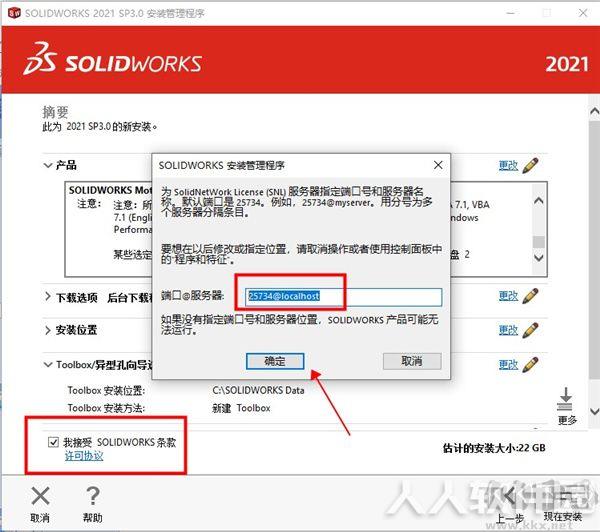Click the 更多 download icon
This screenshot has width=600, height=532.
tap(565, 399)
